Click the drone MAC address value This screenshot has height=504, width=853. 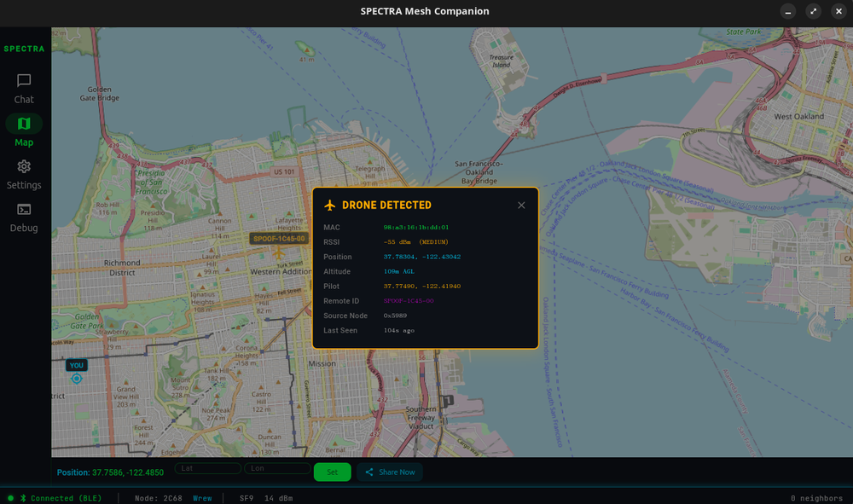pos(416,228)
